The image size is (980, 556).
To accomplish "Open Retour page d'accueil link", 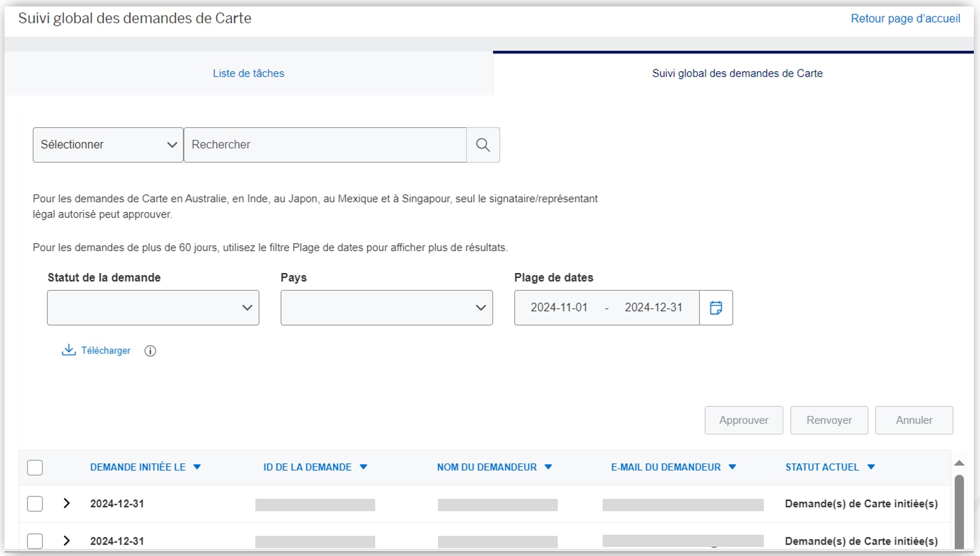I will click(905, 18).
